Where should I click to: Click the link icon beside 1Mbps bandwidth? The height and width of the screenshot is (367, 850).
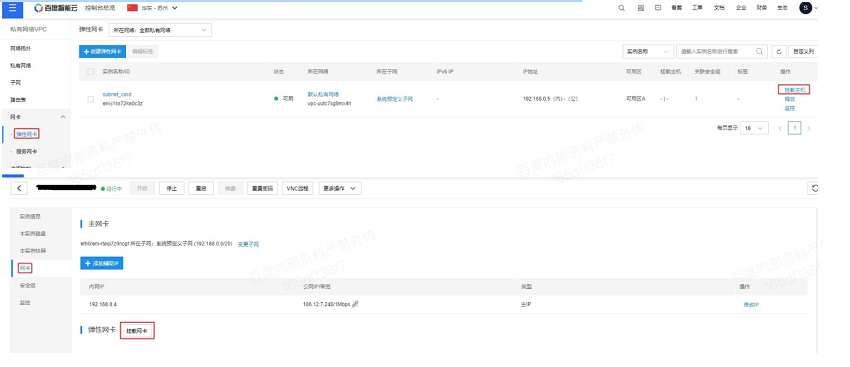coord(356,304)
